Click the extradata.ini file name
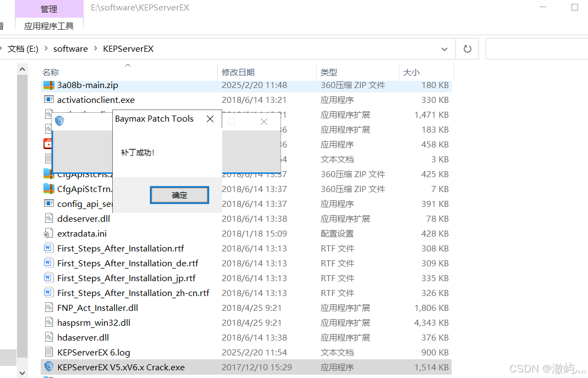The image size is (588, 378). coord(82,234)
